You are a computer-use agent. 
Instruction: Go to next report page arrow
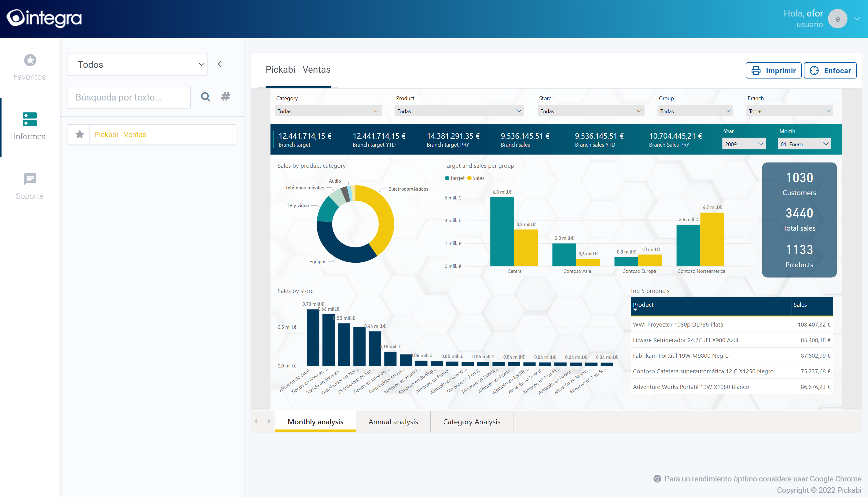click(x=269, y=421)
